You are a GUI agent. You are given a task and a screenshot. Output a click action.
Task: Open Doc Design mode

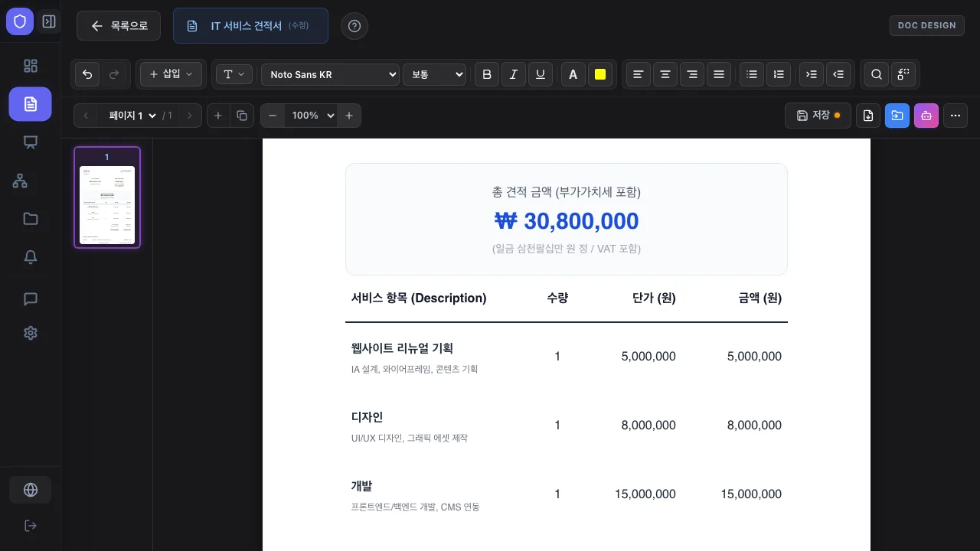click(926, 25)
